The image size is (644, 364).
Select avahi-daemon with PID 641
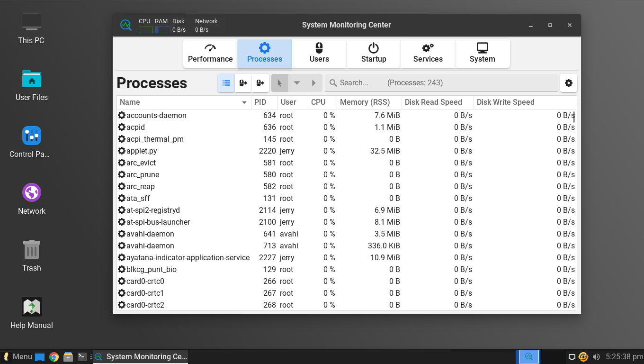click(x=347, y=234)
